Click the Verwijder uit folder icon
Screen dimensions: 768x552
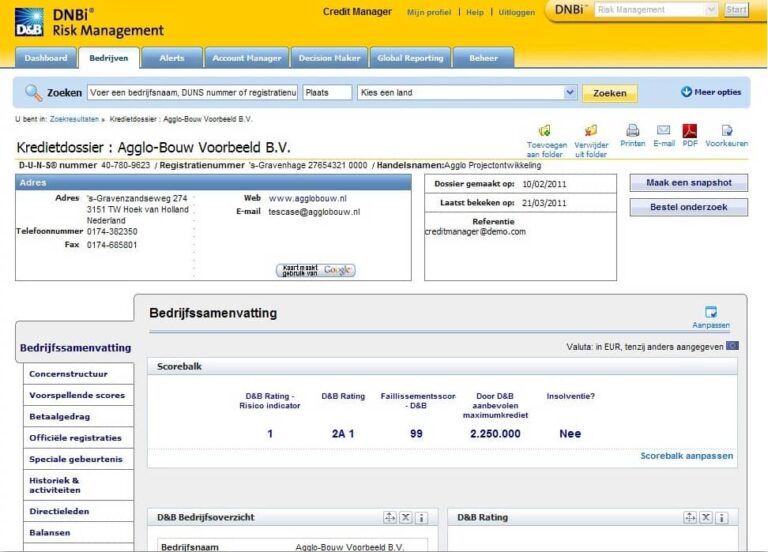tap(591, 130)
